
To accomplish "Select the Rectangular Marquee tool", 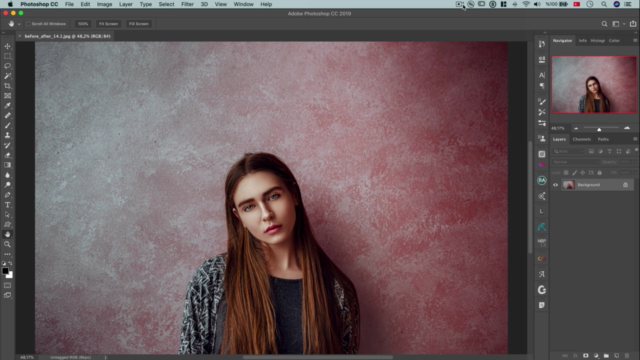I will (x=7, y=56).
